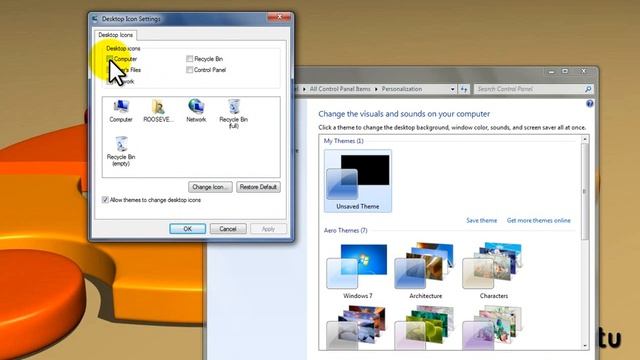Screen dimensions: 640x360
Task: Click Personalization breadcrumb
Action: tap(402, 89)
